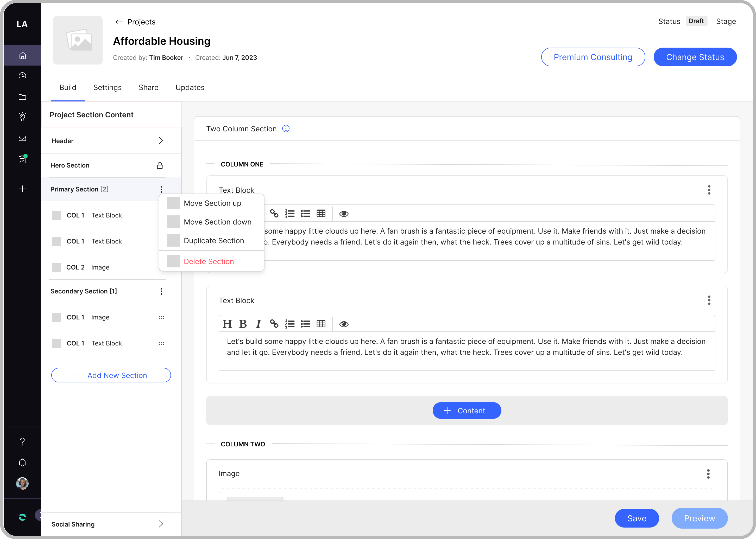The image size is (756, 539).
Task: Insert table in the first Text Block toolbar
Action: coord(321,213)
